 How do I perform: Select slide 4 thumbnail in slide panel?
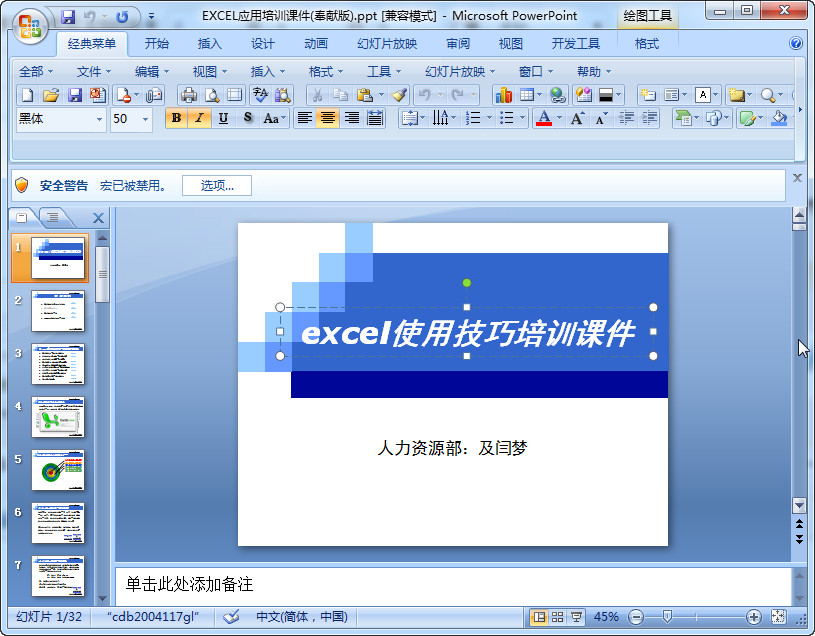(58, 418)
